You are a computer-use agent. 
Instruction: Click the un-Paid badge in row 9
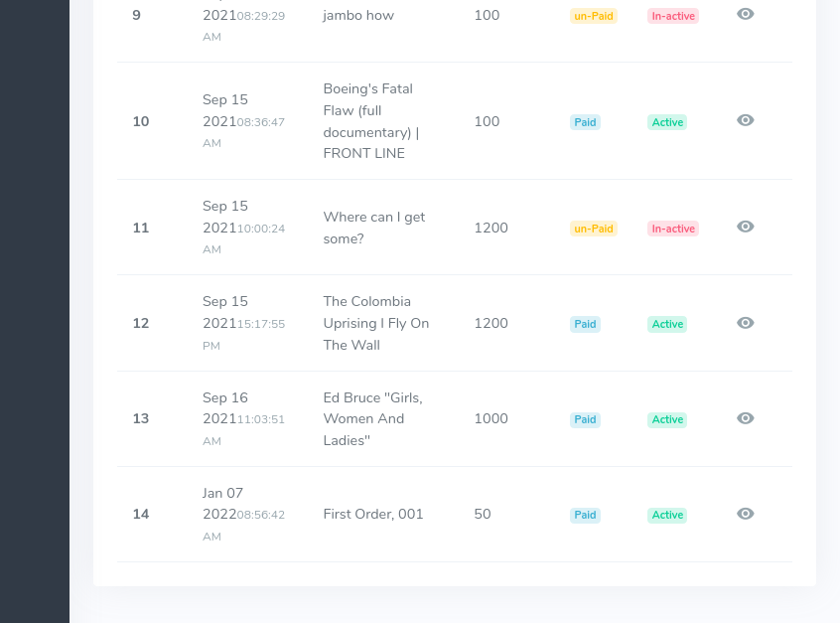[x=594, y=16]
